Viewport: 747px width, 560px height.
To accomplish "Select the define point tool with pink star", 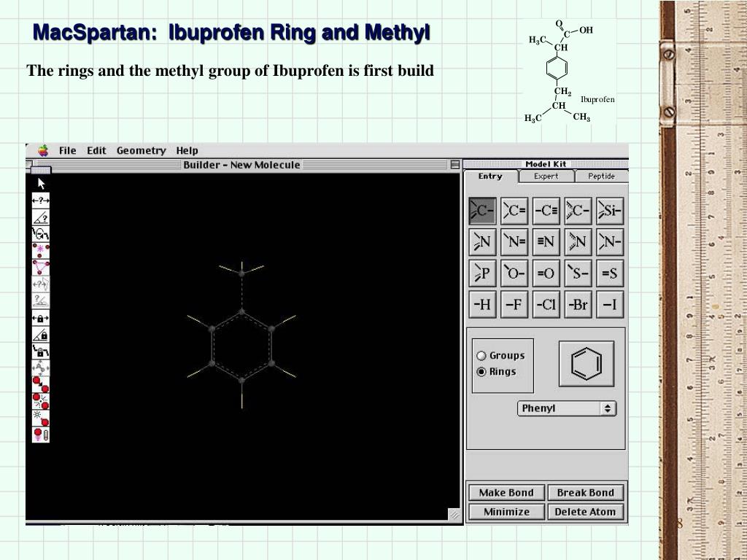I will point(41,251).
